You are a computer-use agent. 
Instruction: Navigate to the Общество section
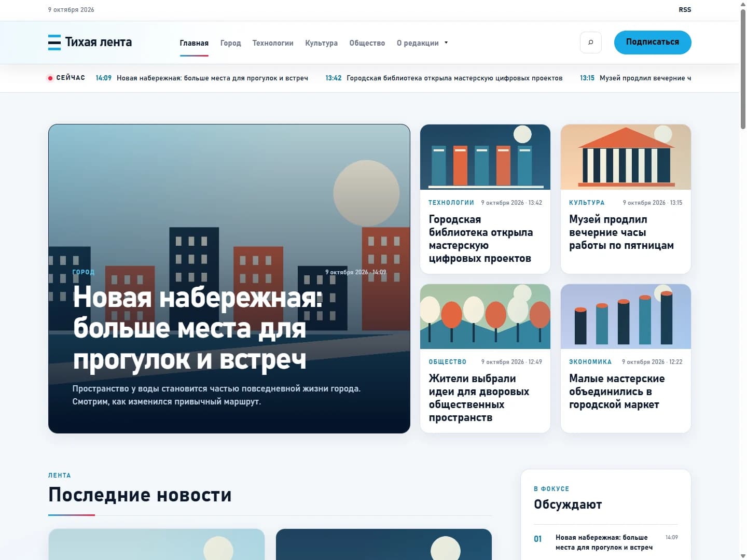[x=367, y=43]
